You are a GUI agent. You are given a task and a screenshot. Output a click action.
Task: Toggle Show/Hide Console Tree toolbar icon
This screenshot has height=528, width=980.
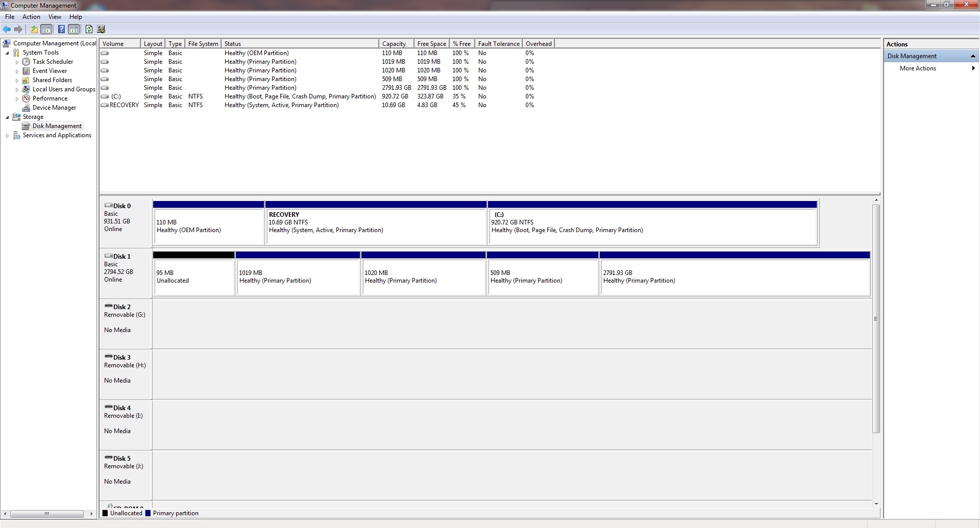pyautogui.click(x=46, y=29)
